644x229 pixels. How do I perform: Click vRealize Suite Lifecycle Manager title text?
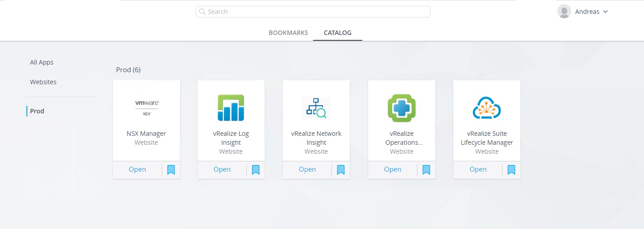[x=487, y=138]
